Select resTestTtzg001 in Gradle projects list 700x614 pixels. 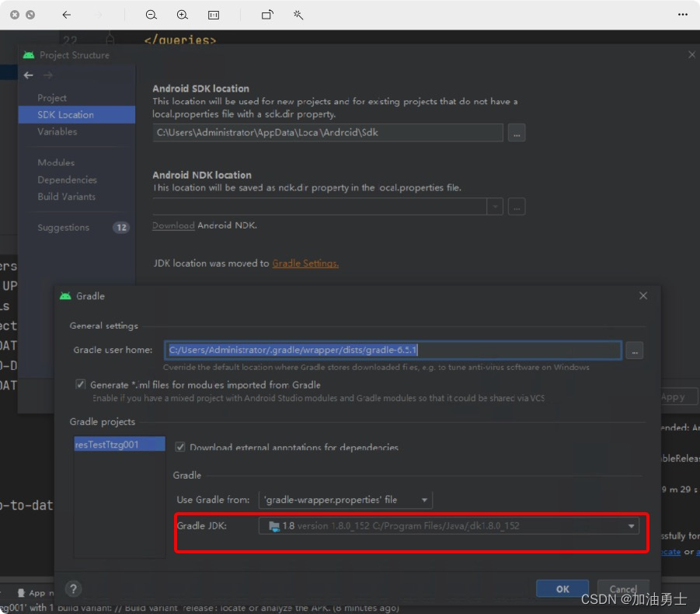coord(119,445)
